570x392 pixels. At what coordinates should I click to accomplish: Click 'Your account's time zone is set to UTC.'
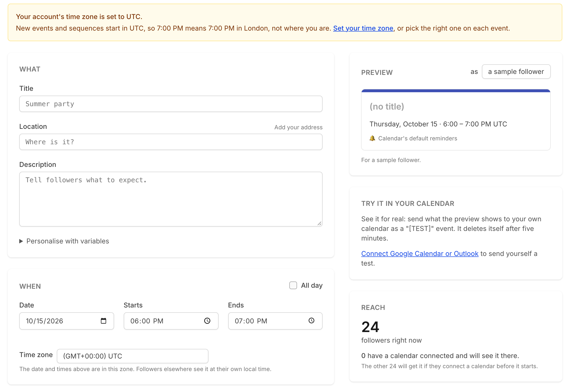(x=79, y=17)
